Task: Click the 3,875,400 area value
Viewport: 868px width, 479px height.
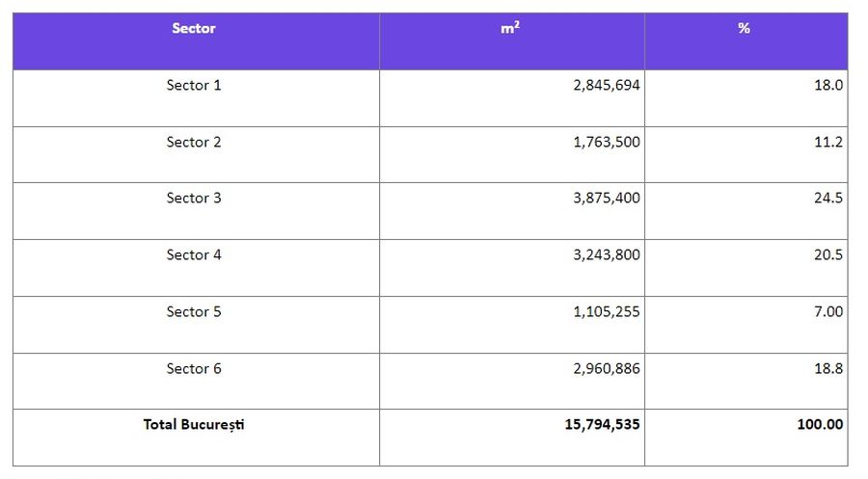Action: (606, 198)
